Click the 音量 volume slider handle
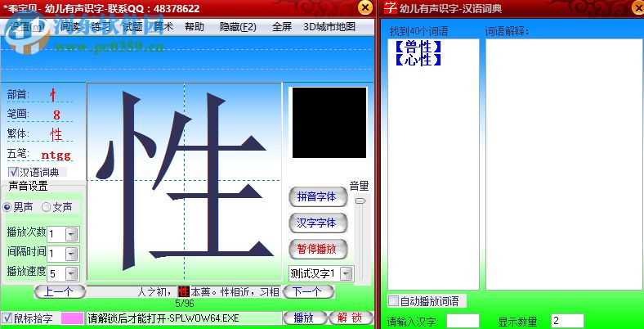 tap(360, 201)
